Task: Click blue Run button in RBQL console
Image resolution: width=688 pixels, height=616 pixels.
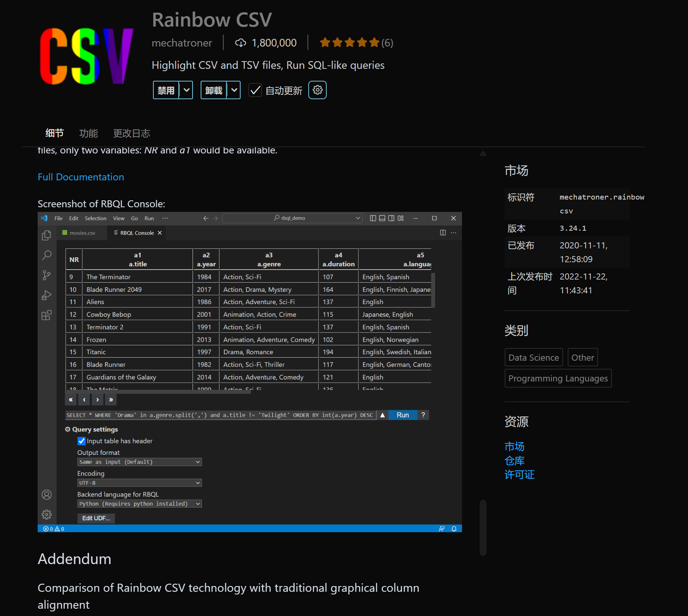Action: coord(402,415)
